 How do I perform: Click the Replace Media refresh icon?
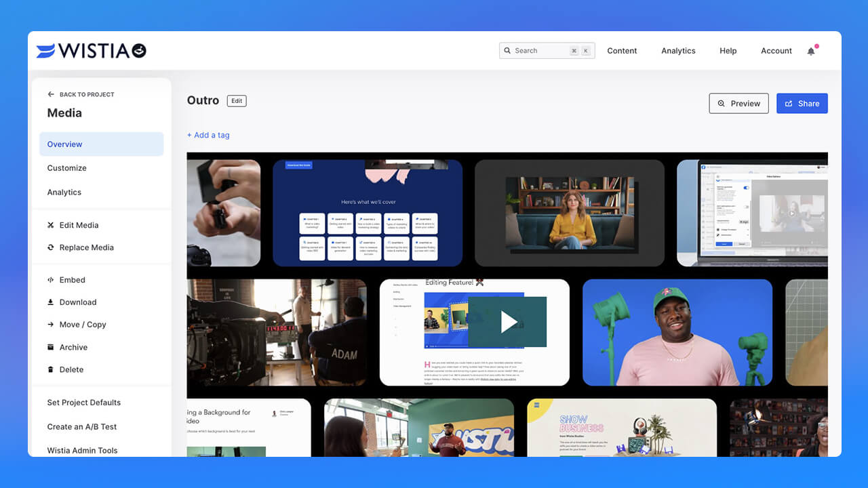51,247
